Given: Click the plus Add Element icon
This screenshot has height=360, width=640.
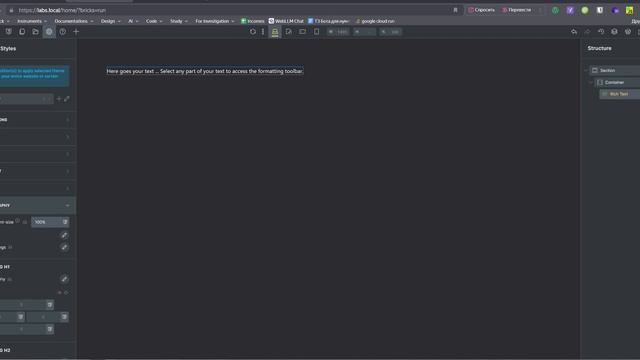Looking at the screenshot, I should point(76,31).
